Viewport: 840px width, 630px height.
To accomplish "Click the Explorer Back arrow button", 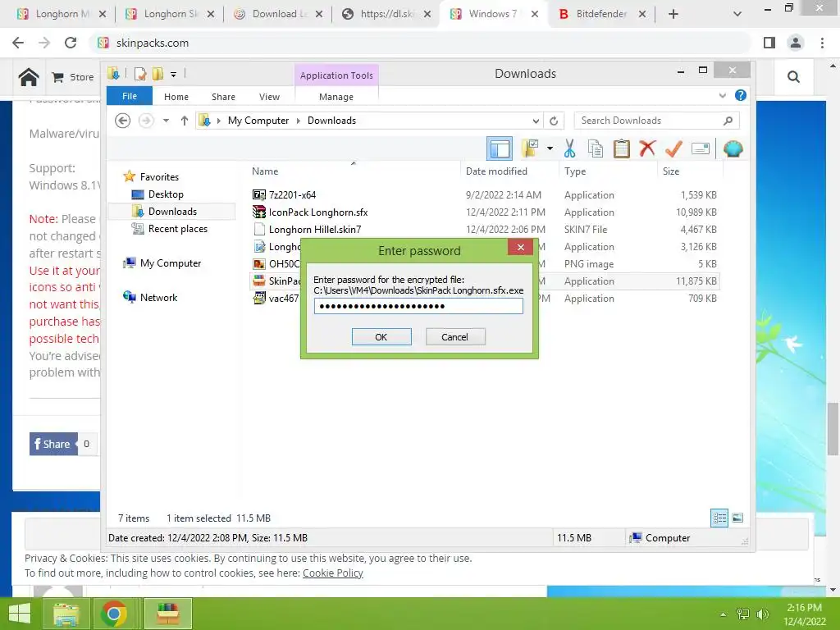I will coord(123,121).
